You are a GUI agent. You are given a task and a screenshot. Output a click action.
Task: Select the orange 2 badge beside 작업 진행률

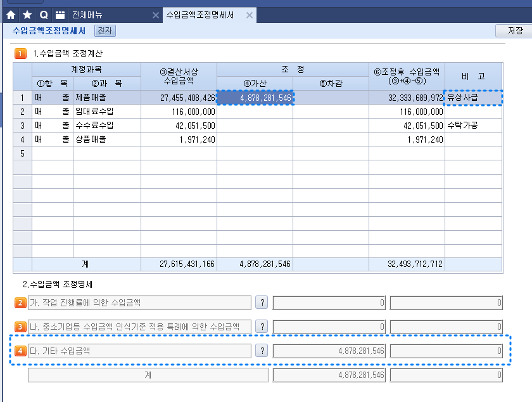pos(20,302)
